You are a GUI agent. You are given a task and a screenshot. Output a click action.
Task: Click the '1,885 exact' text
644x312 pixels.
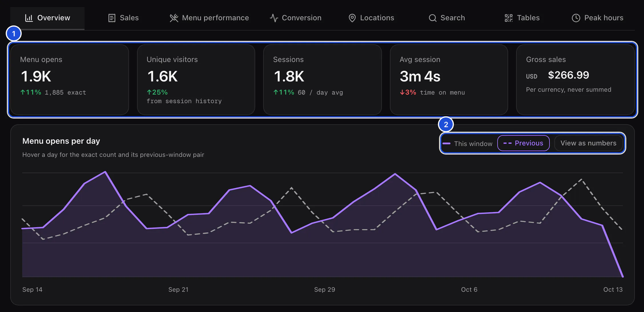click(x=65, y=93)
